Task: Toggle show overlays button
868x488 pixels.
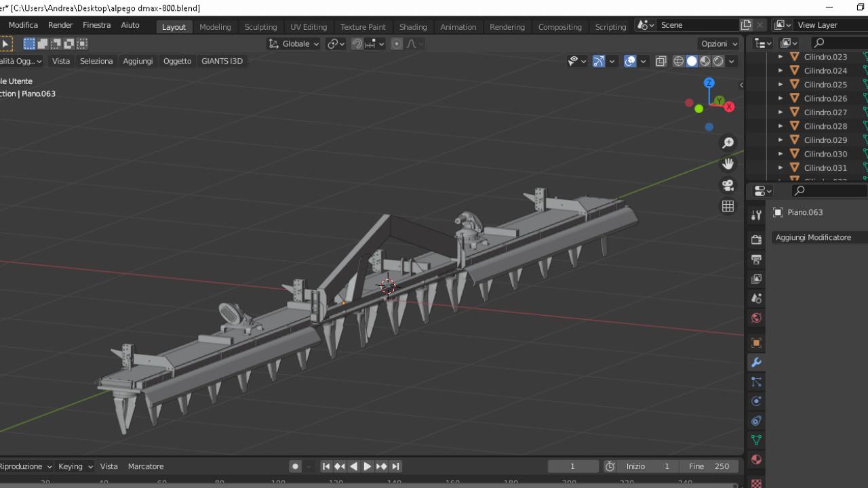Action: click(630, 61)
